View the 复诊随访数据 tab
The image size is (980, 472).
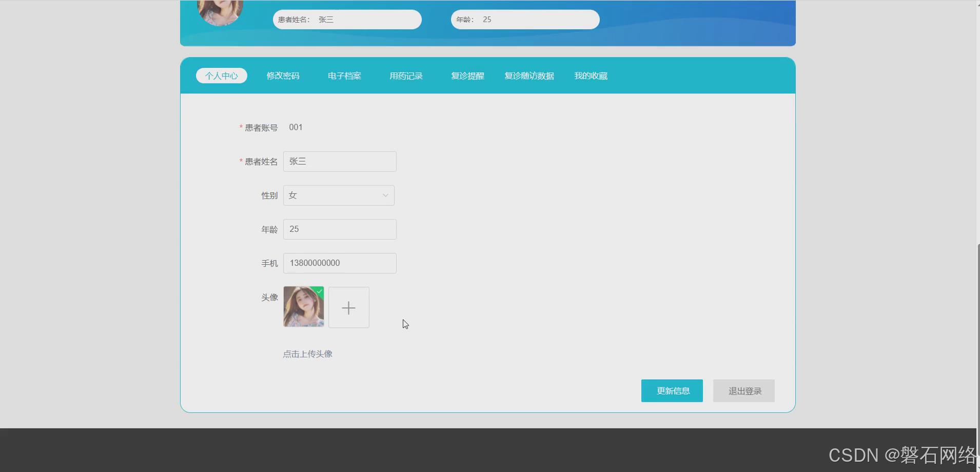(x=529, y=75)
